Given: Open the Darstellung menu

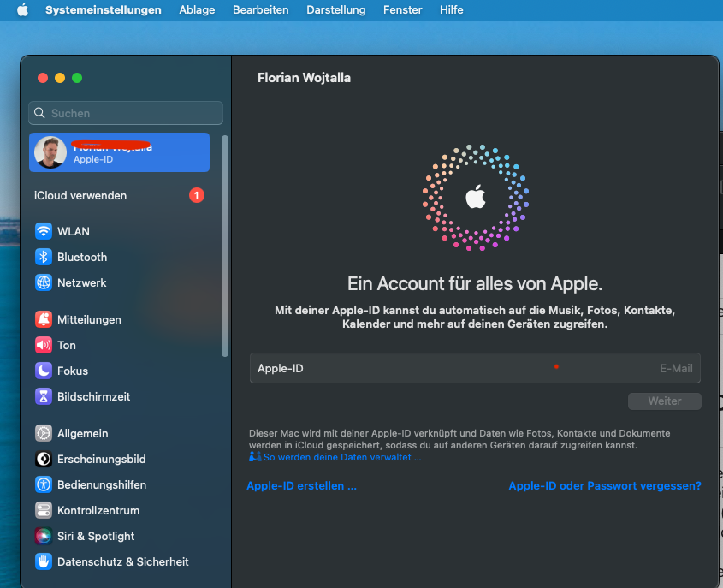Looking at the screenshot, I should pos(335,9).
